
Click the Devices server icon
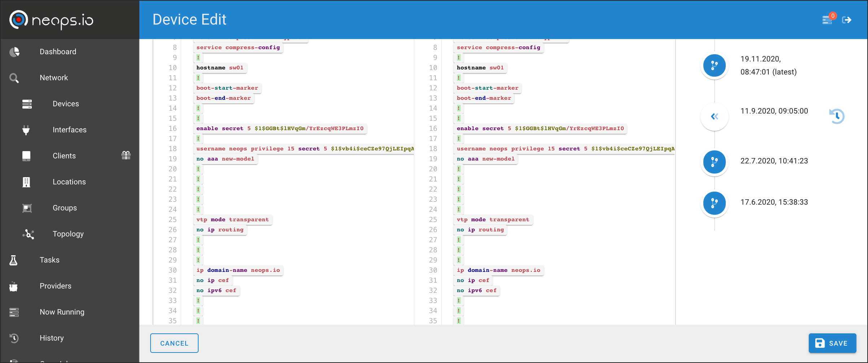pyautogui.click(x=27, y=104)
